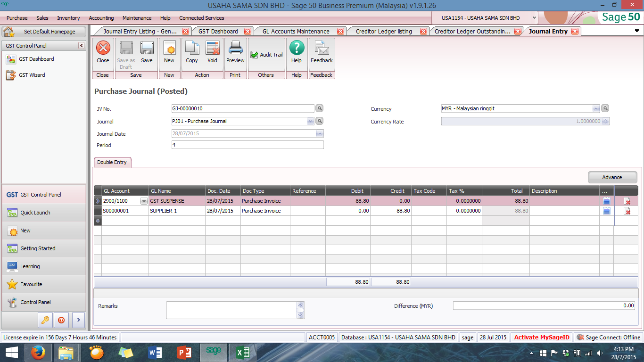Adjust the Currency Rate spinner

[605, 121]
